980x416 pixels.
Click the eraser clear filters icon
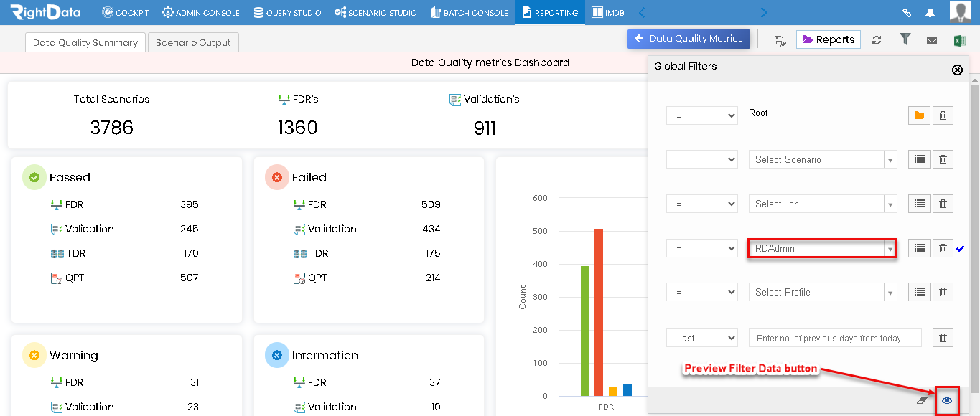pyautogui.click(x=923, y=400)
